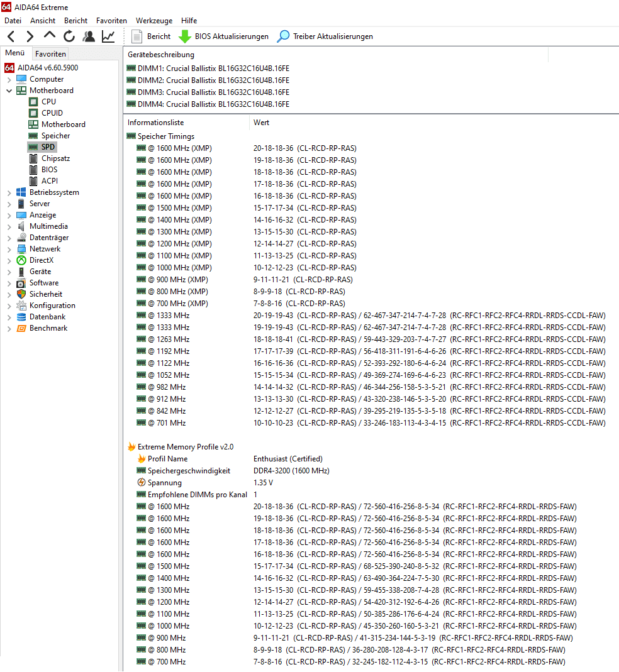
Task: Select the Speicher memory icon
Action: pos(33,135)
